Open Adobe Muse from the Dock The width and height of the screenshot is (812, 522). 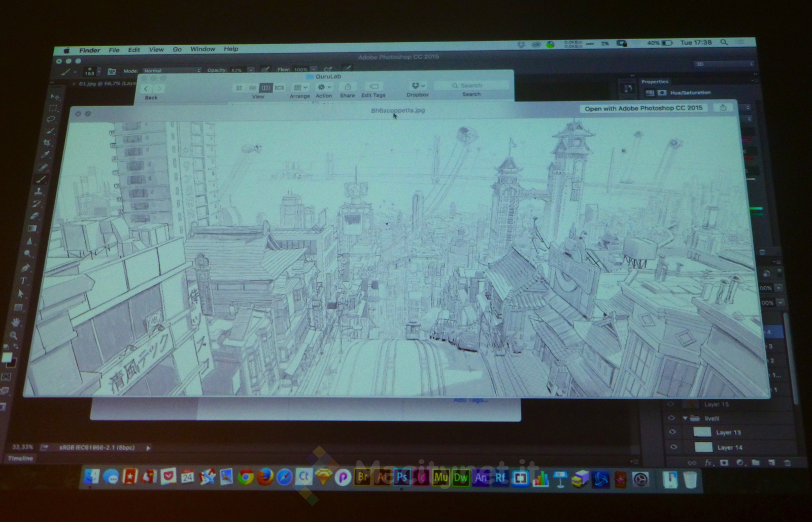point(441,478)
